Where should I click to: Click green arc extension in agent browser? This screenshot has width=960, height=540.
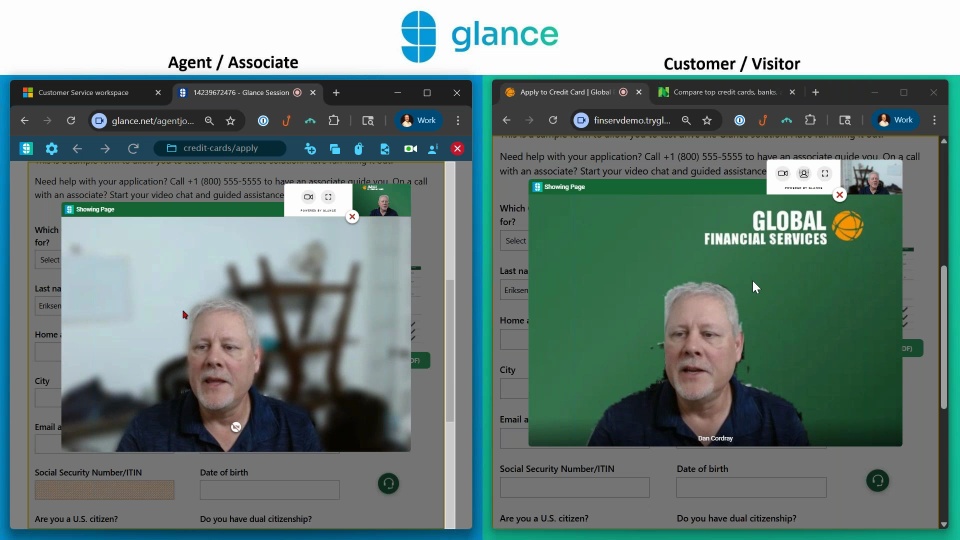310,121
